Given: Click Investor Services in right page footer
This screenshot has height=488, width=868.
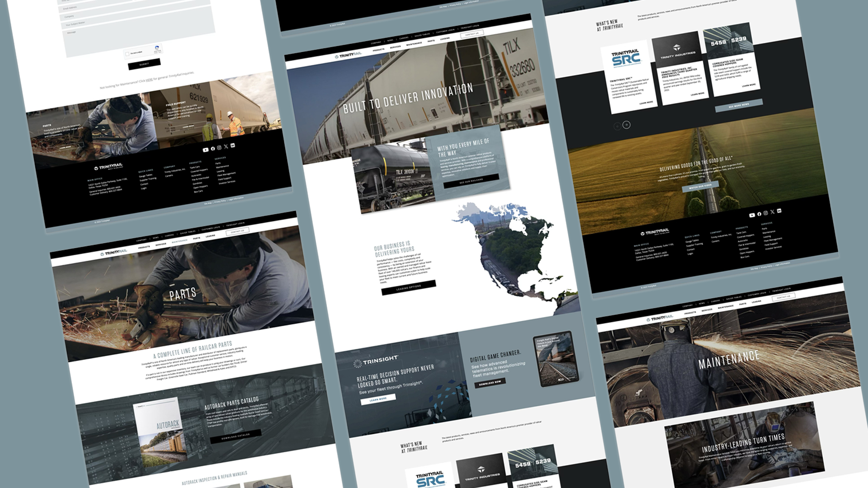Looking at the screenshot, I should click(x=773, y=248).
